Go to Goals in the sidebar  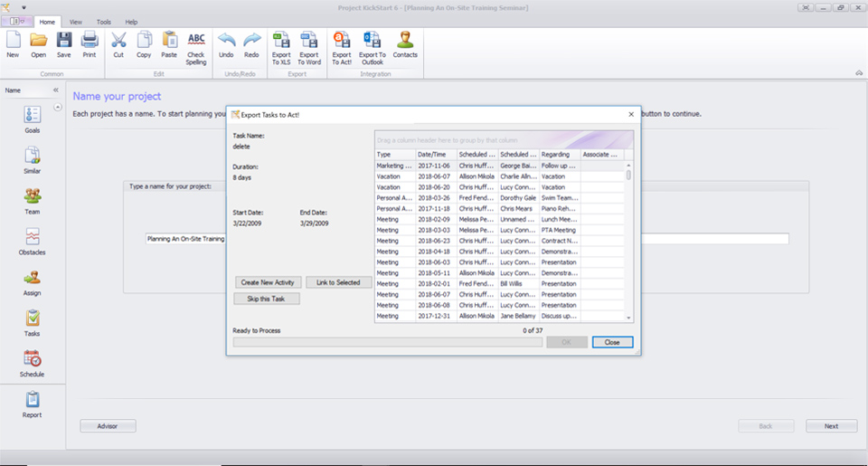pos(33,119)
